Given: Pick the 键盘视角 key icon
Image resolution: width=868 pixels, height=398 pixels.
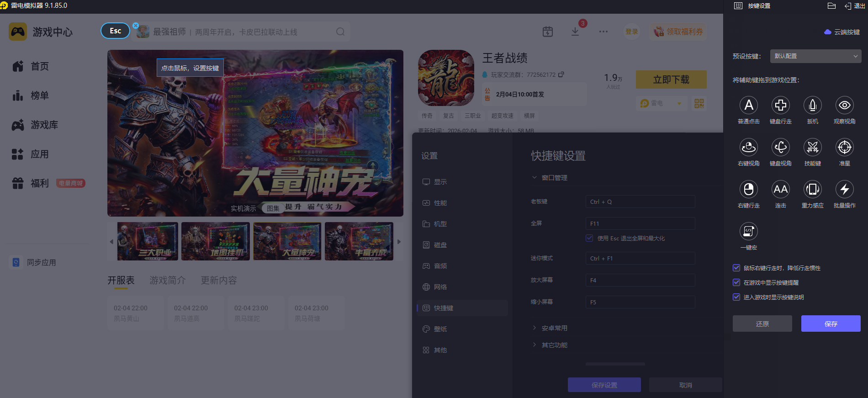Looking at the screenshot, I should point(780,147).
